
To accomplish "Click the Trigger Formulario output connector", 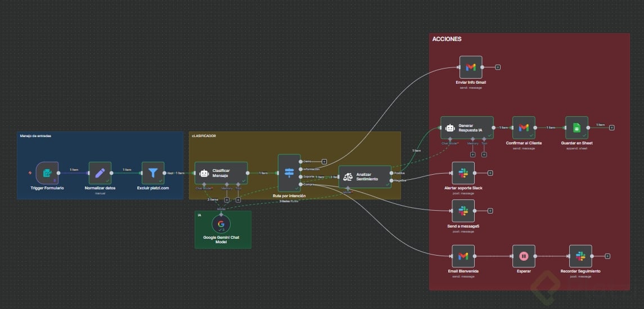I will [58, 173].
